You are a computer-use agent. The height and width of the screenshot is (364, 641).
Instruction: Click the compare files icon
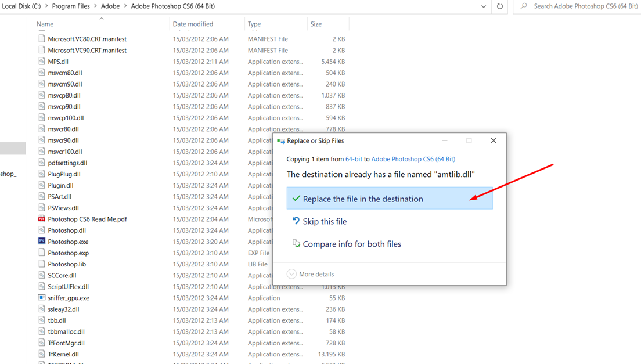click(296, 243)
